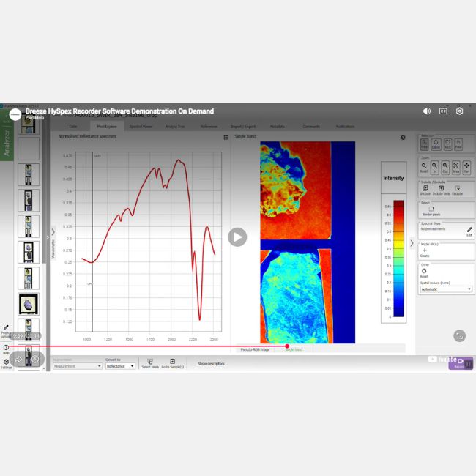
Task: Switch to the References tab
Action: [x=209, y=127]
